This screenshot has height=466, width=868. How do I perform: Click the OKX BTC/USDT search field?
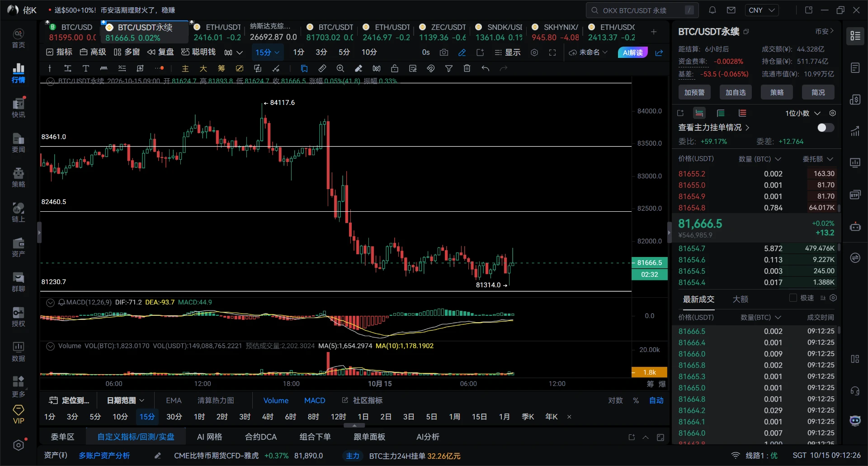(x=642, y=10)
